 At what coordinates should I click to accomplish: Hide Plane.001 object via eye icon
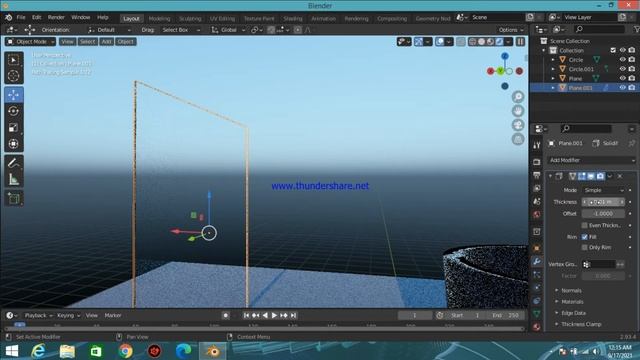622,88
